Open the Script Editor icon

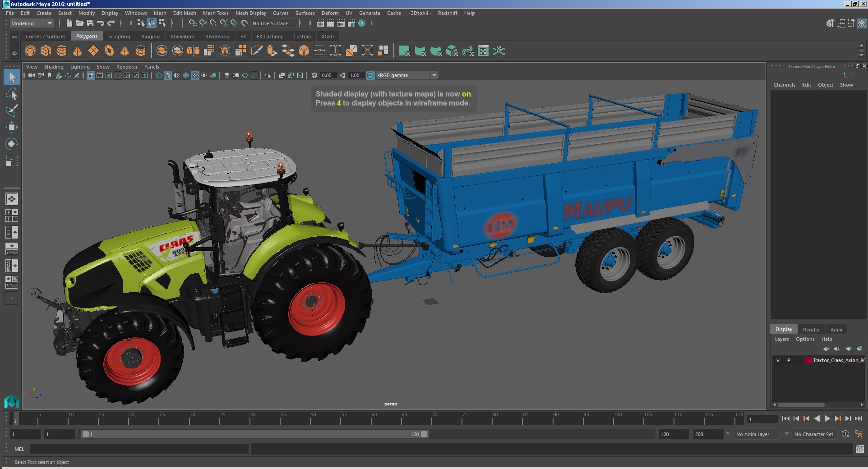[x=860, y=449]
